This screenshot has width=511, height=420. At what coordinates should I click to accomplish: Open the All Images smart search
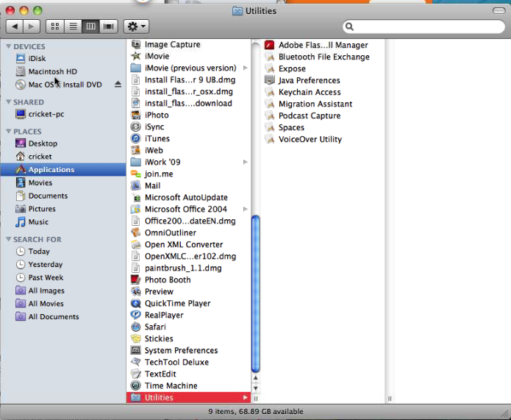(63, 291)
